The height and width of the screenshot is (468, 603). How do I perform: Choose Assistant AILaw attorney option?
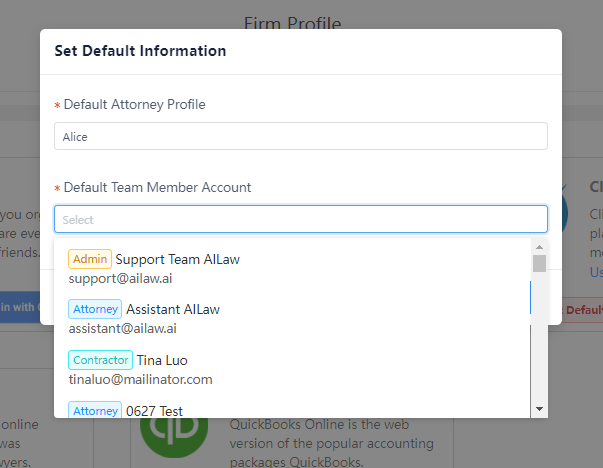pos(292,318)
